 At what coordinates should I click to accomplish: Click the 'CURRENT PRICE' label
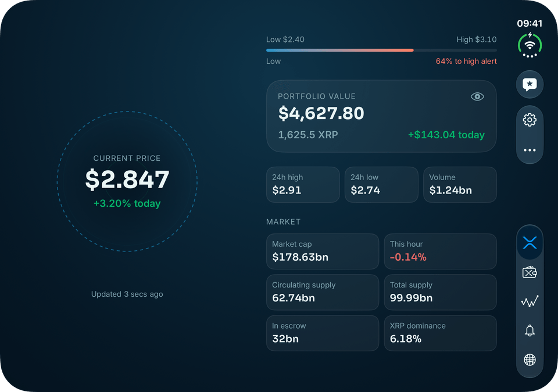127,159
